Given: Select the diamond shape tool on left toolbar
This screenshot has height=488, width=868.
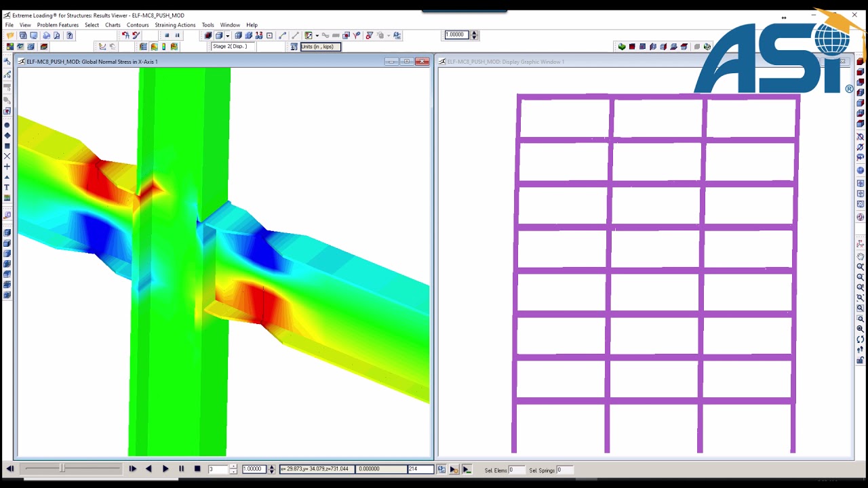Looking at the screenshot, I should tap(7, 136).
